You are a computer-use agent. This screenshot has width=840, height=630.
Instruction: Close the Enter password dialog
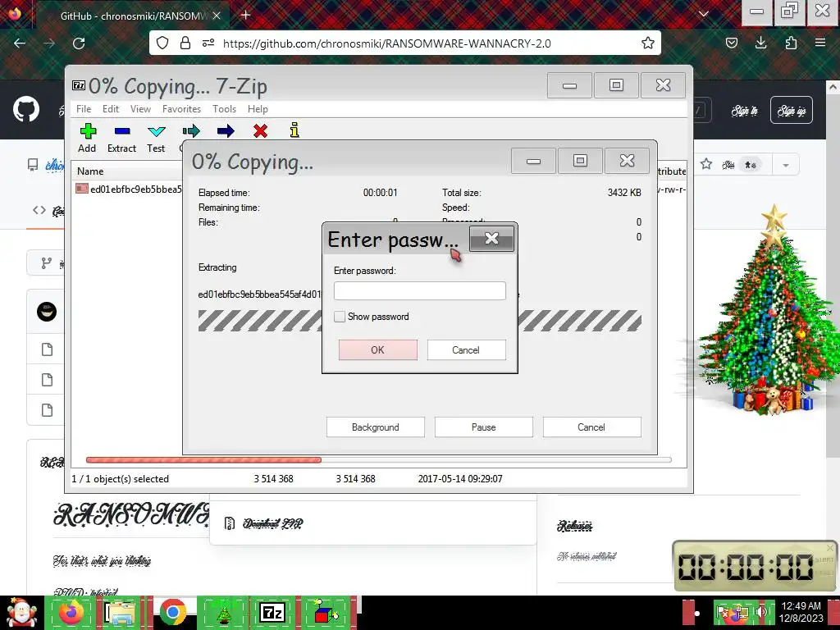[491, 239]
